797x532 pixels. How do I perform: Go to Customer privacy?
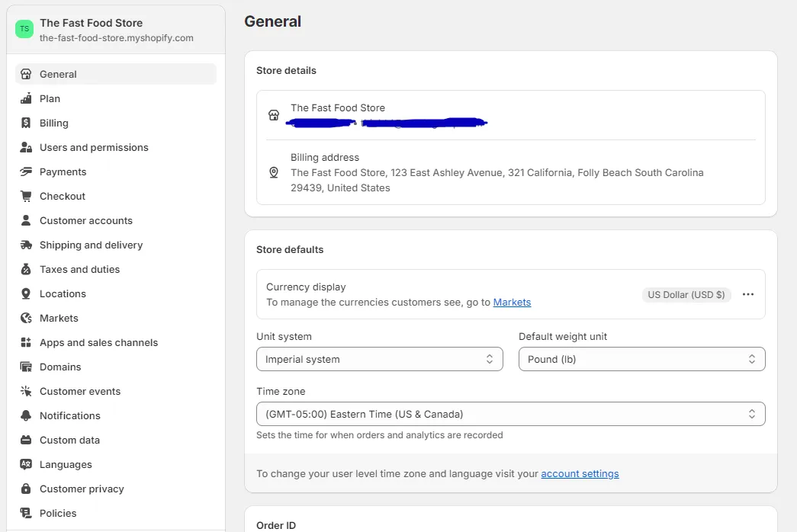[116, 489]
